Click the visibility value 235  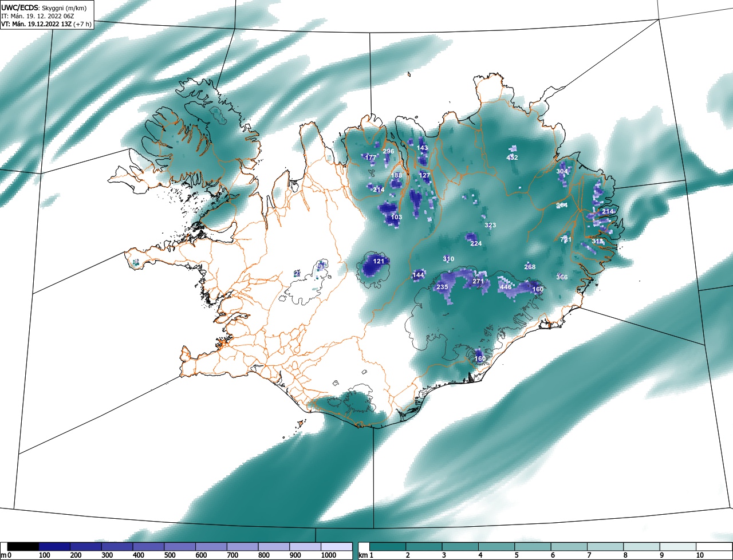(442, 287)
